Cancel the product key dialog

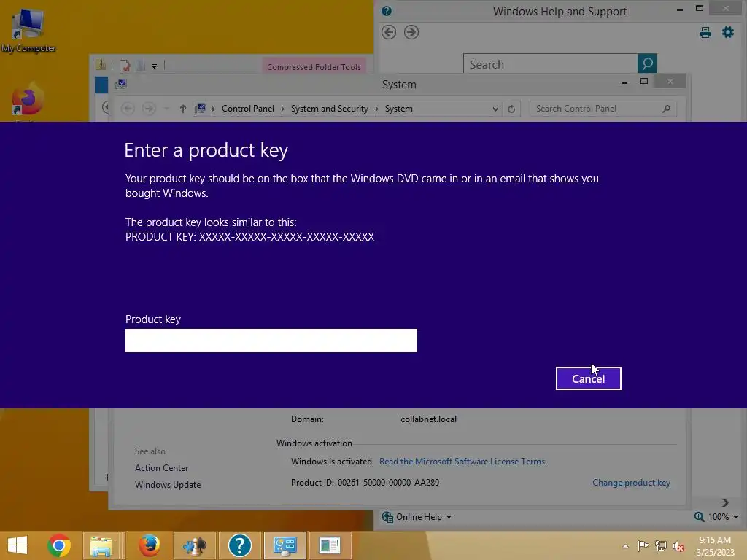pyautogui.click(x=588, y=378)
